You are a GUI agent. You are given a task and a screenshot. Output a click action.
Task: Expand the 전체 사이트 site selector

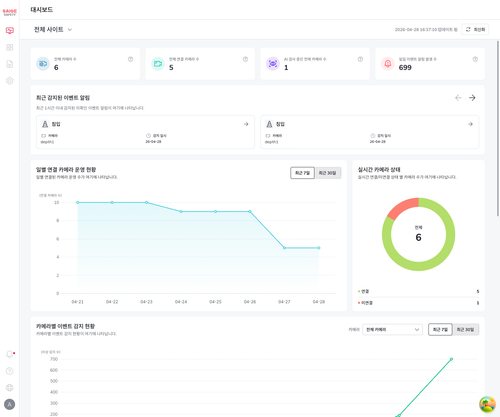click(53, 30)
